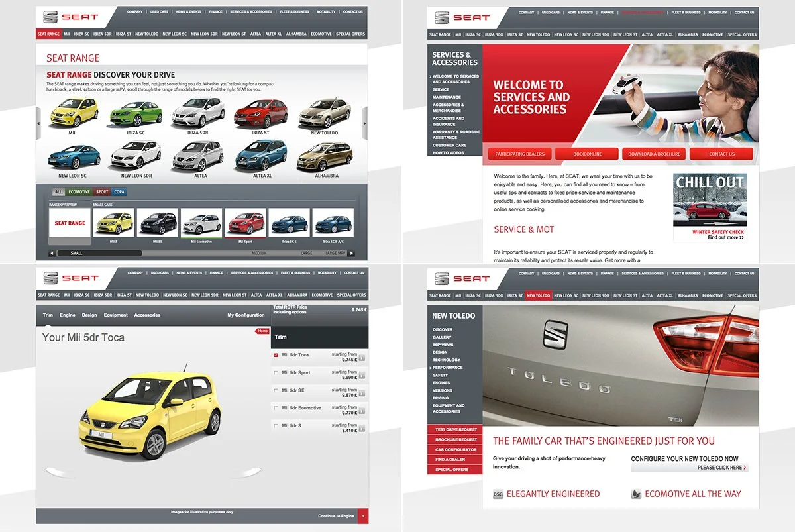Click the Download a Brochure button
Screen dimensions: 795x532
(x=655, y=154)
